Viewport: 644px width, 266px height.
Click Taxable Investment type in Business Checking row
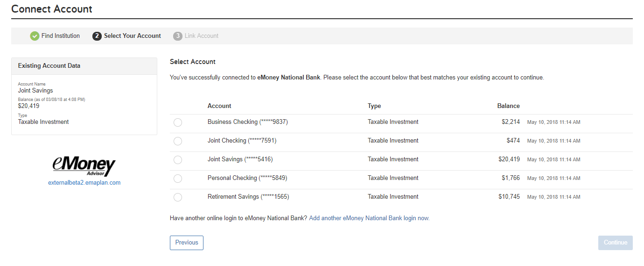[393, 122]
